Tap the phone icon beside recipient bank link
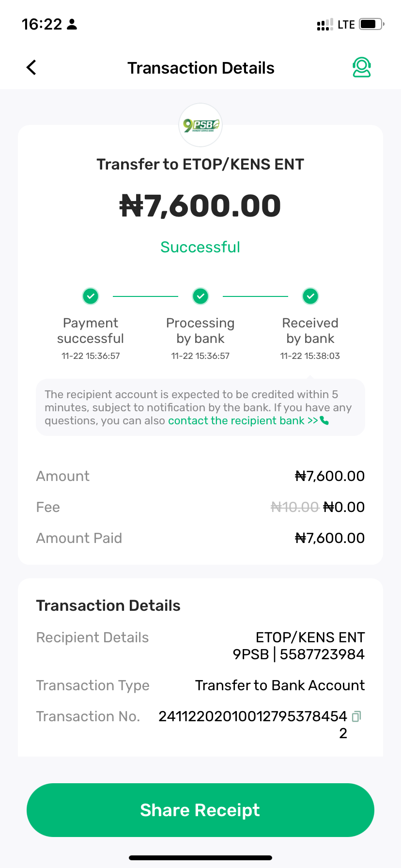Screen dimensions: 401x868 coord(324,420)
